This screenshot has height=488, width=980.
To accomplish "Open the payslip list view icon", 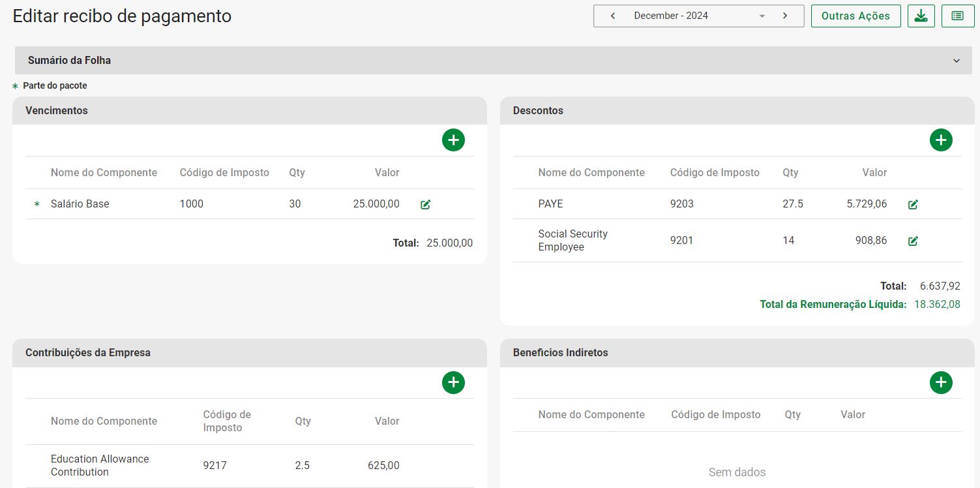I will pyautogui.click(x=957, y=16).
